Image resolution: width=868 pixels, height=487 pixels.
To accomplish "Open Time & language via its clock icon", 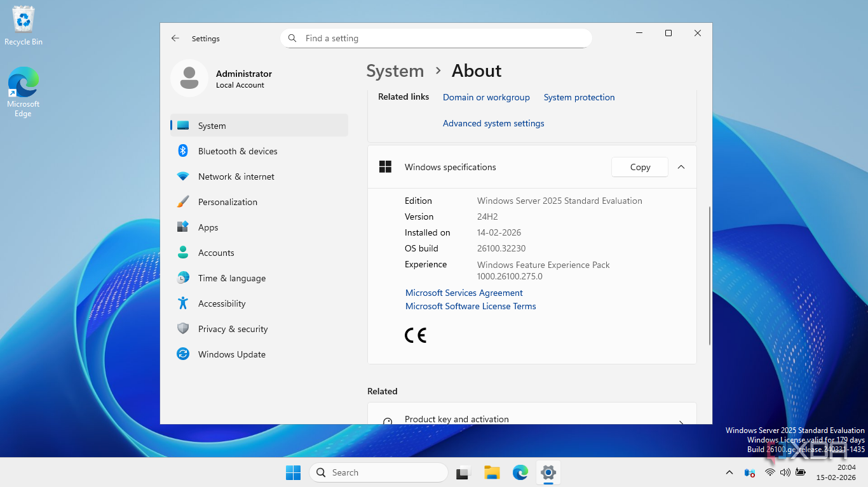I will point(183,278).
